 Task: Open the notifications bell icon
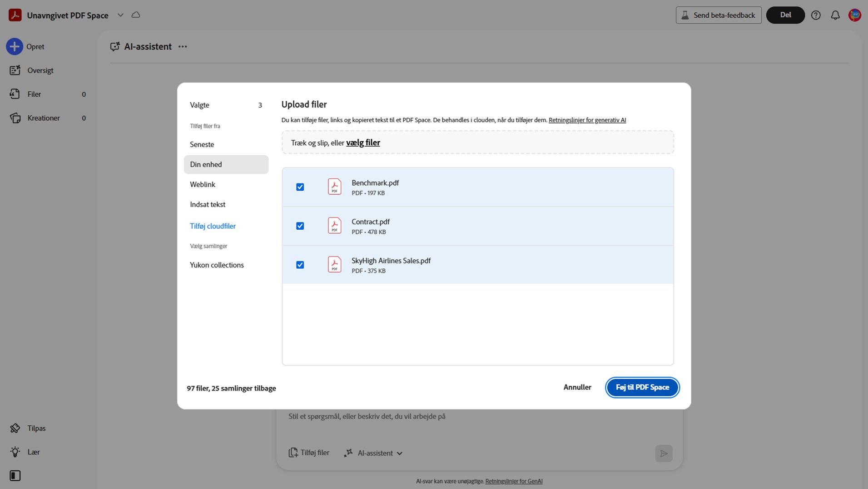(x=835, y=15)
